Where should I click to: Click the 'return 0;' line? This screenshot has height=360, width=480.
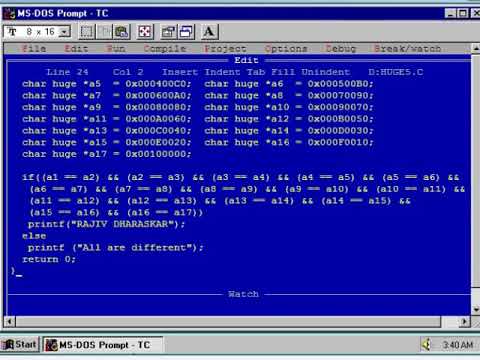tap(49, 259)
